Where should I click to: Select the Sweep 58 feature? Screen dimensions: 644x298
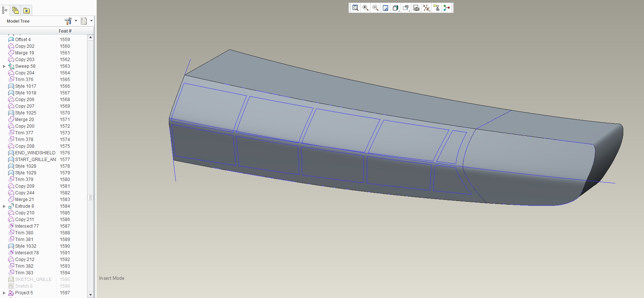[25, 66]
